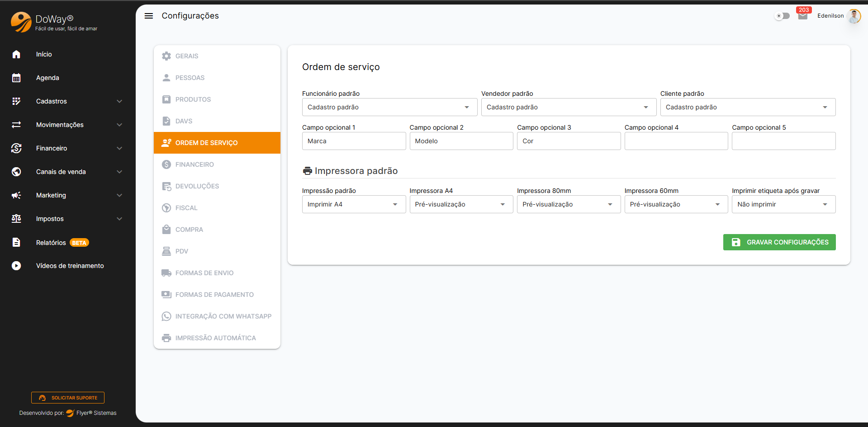Viewport: 868px width, 427px height.
Task: Click the Gravar Configurações button
Action: click(x=779, y=242)
